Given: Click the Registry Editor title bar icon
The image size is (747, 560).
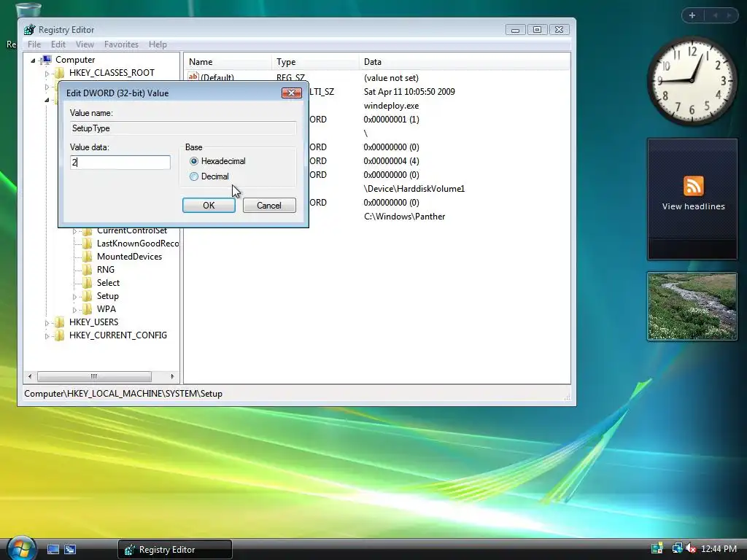Looking at the screenshot, I should (29, 29).
